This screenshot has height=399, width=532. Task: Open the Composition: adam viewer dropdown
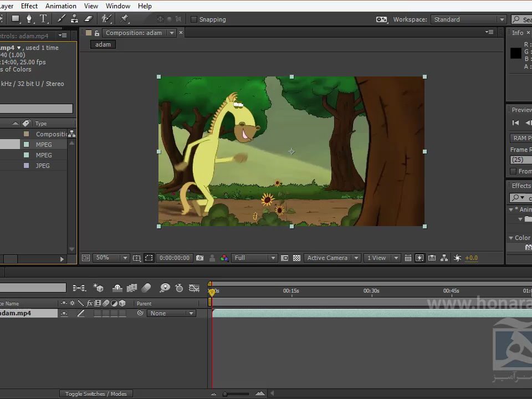(172, 33)
